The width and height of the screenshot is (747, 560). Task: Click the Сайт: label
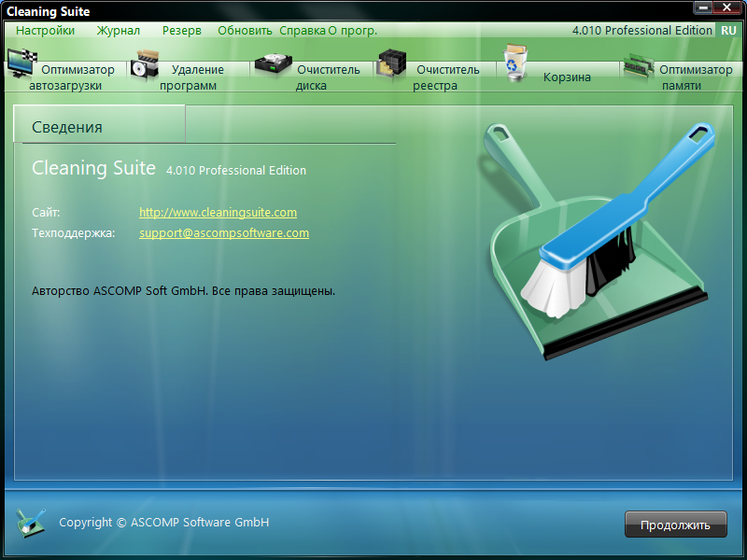click(x=46, y=213)
